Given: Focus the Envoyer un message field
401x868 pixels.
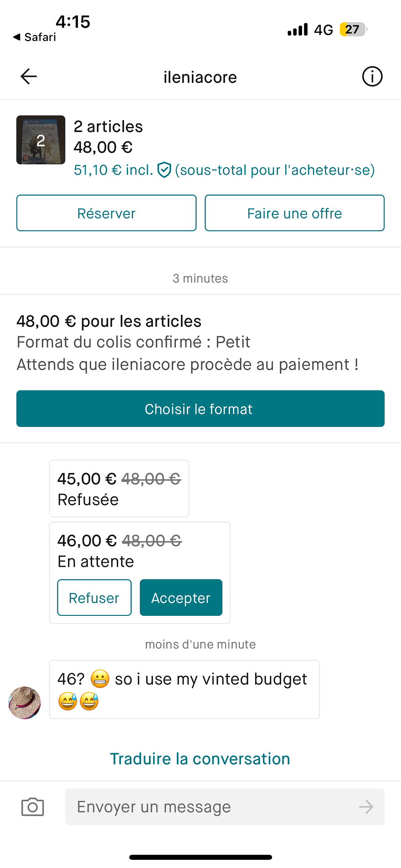Looking at the screenshot, I should 225,807.
